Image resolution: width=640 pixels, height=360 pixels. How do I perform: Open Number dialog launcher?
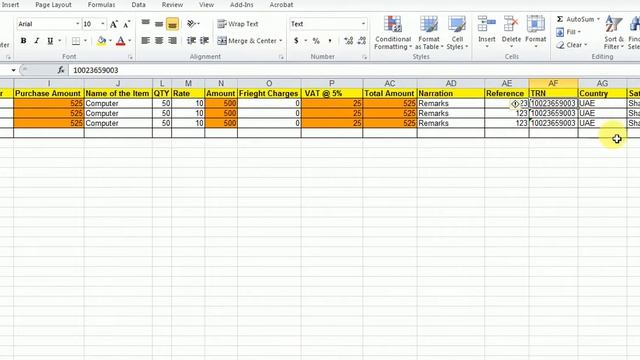pyautogui.click(x=364, y=57)
